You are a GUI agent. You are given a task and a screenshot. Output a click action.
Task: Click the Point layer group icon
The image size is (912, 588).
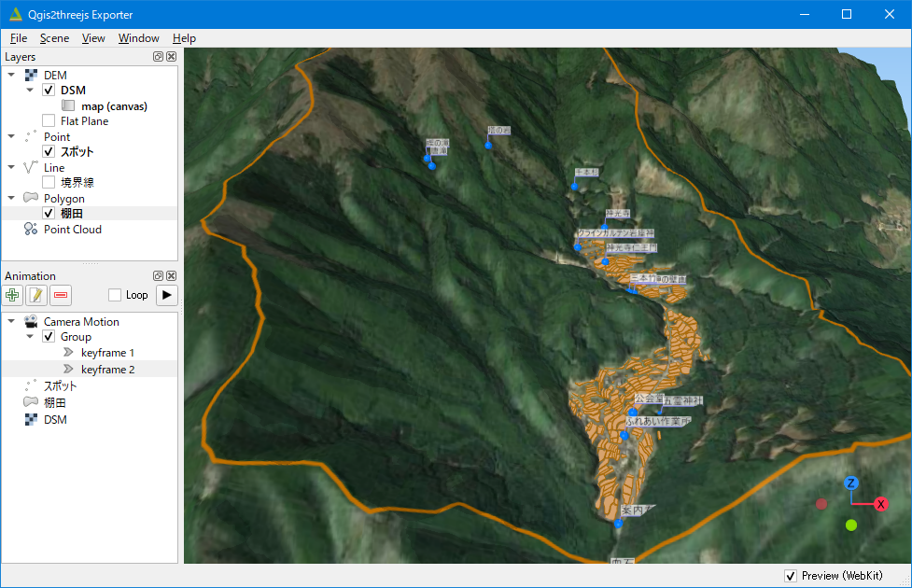31,136
